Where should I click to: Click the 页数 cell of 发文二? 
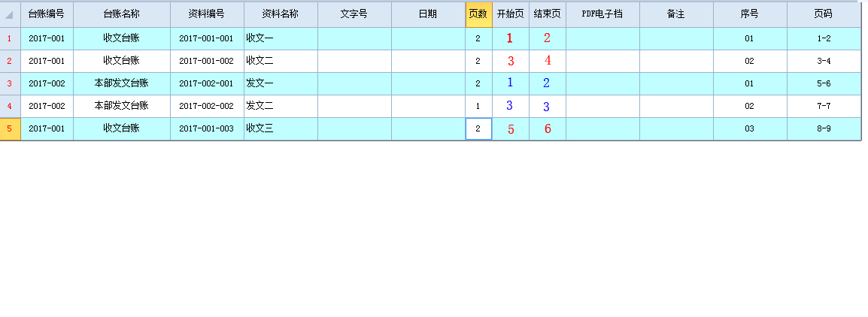pyautogui.click(x=479, y=106)
